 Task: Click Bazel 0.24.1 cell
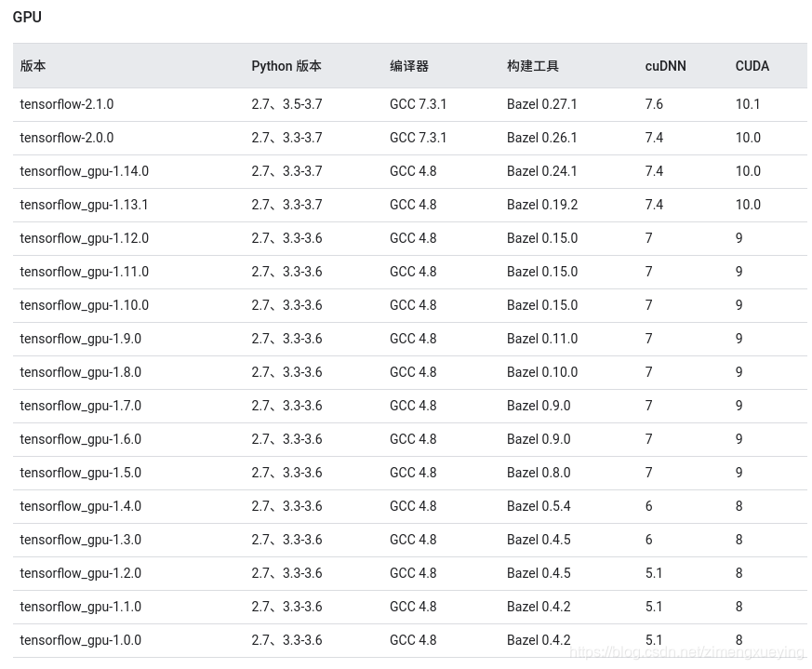pyautogui.click(x=541, y=171)
